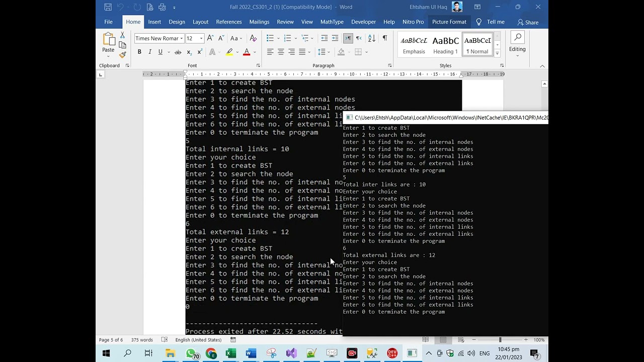Click the Paste clipboard icon
Image resolution: width=644 pixels, height=362 pixels.
[x=108, y=40]
